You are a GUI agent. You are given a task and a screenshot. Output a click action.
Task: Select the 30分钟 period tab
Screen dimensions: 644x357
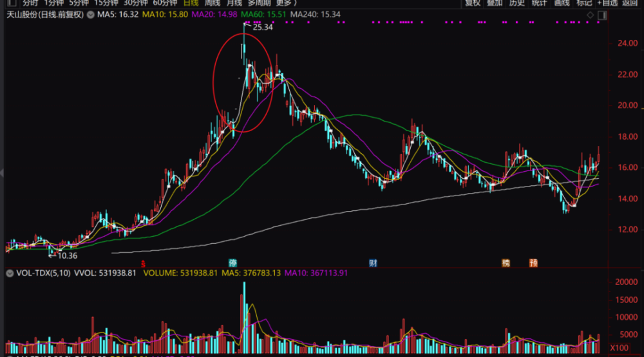(135, 3)
